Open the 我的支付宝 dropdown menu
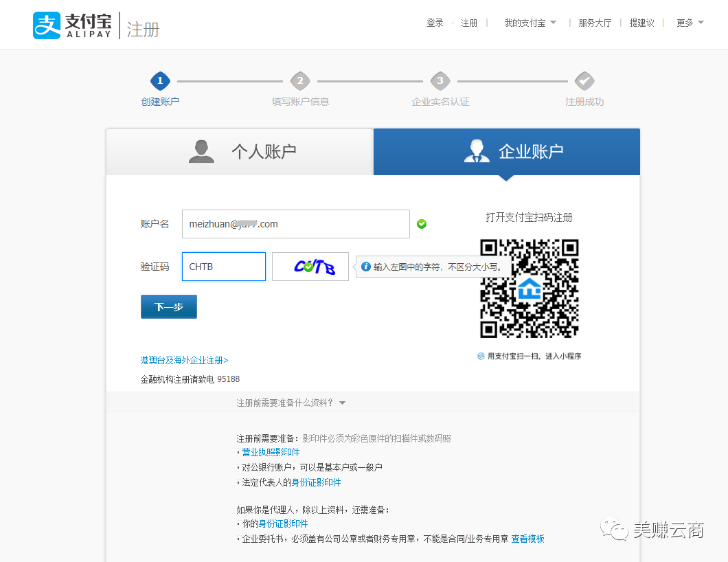This screenshot has width=728, height=562. pos(530,23)
